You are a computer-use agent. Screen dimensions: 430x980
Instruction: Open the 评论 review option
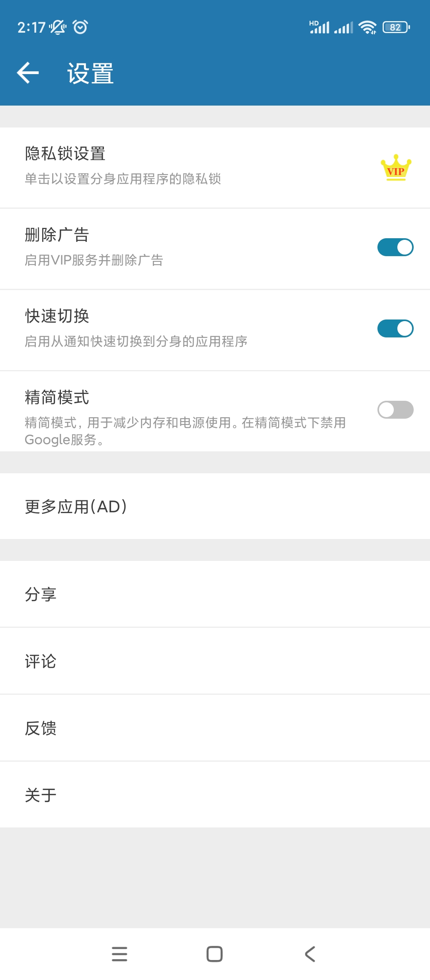(x=41, y=661)
